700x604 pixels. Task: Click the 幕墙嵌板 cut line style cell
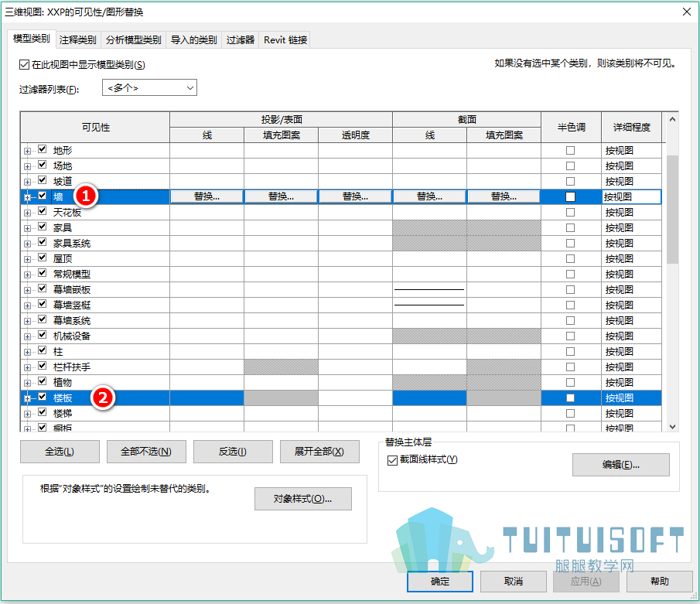pos(429,290)
